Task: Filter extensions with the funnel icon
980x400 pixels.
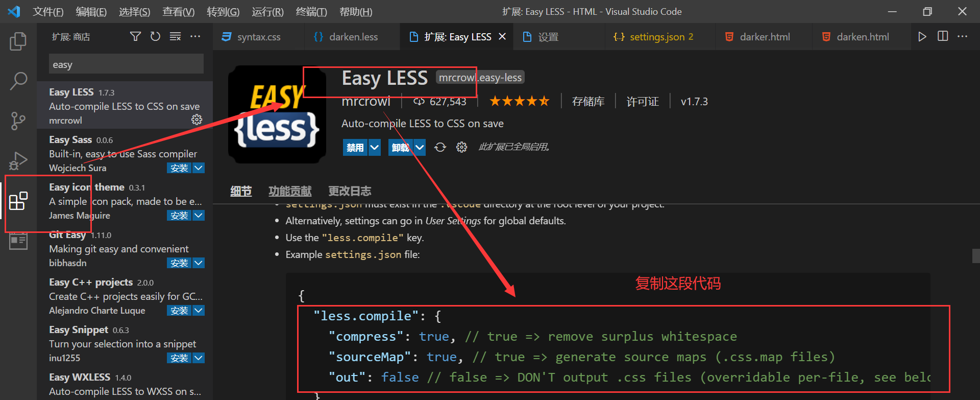Action: point(135,36)
